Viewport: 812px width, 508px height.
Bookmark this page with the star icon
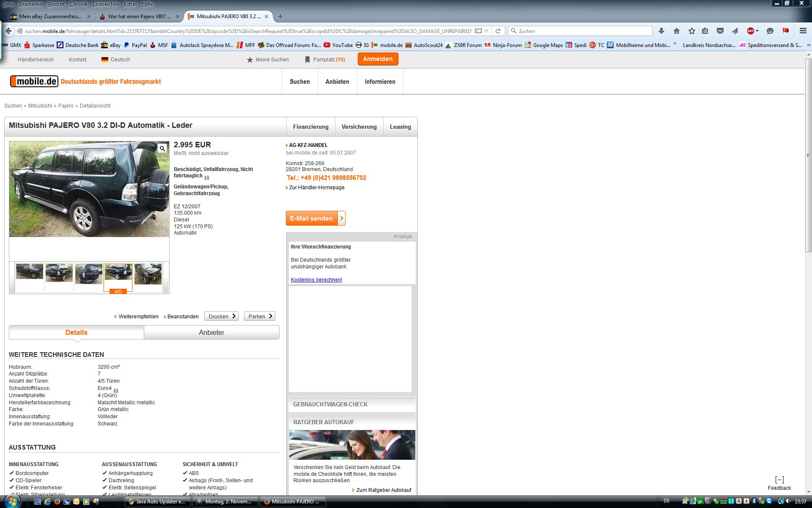tap(691, 31)
